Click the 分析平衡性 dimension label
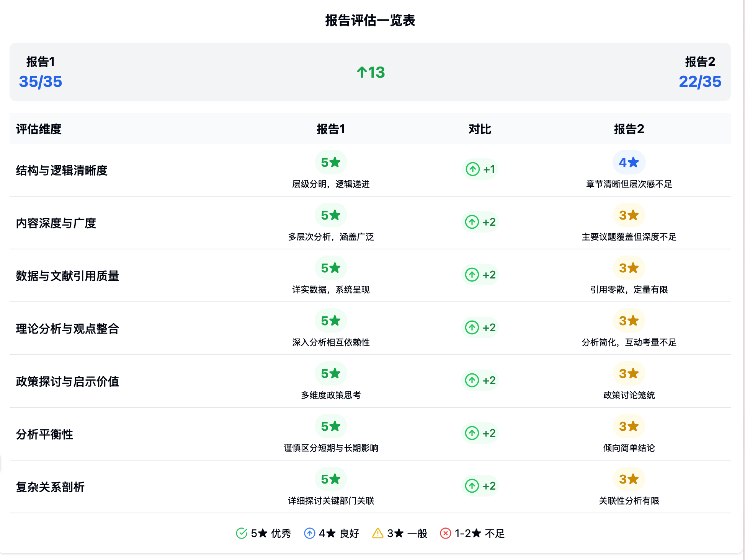The width and height of the screenshot is (745, 560). pos(44,434)
